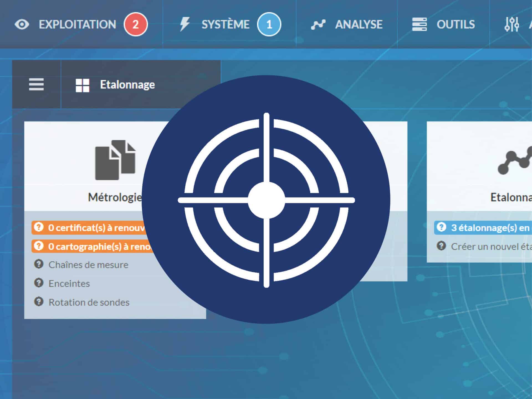This screenshot has width=532, height=399.
Task: Click the OUTILS server stack icon
Action: pos(419,24)
